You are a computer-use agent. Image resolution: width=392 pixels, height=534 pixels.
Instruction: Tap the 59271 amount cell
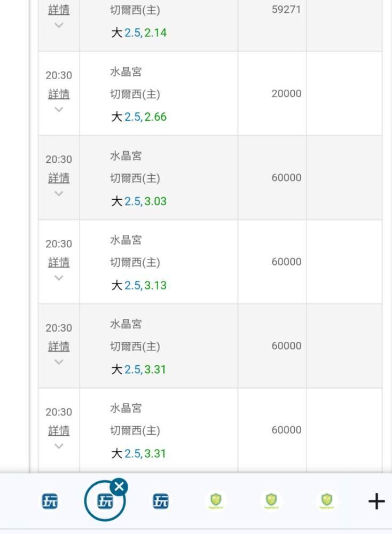pyautogui.click(x=286, y=9)
